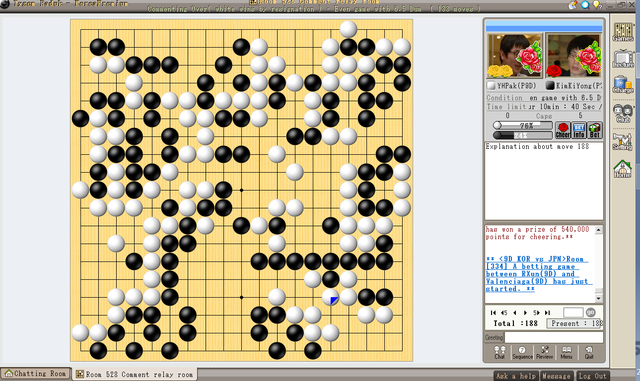The image size is (640, 381).
Task: Click the Present : 188 button
Action: (575, 323)
